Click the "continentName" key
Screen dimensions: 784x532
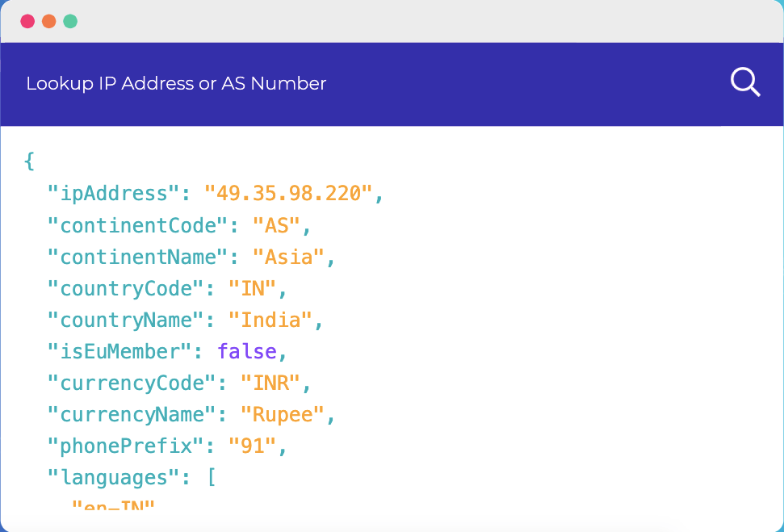(137, 257)
